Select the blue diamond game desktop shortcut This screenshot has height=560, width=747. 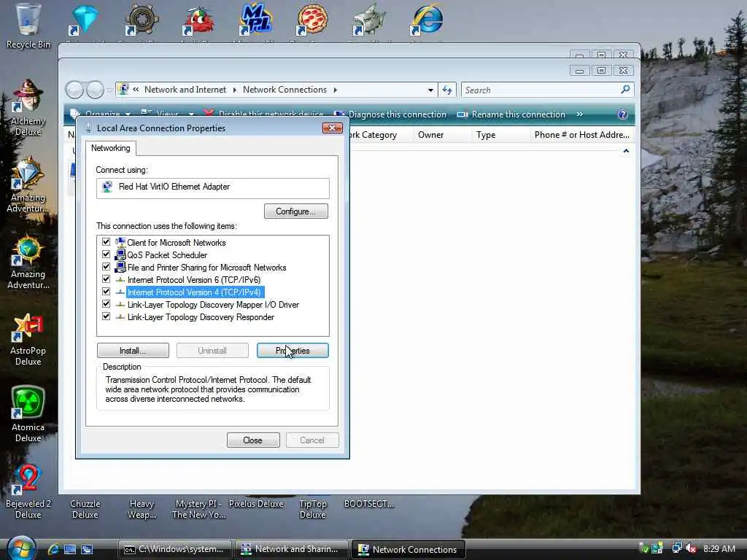84,20
